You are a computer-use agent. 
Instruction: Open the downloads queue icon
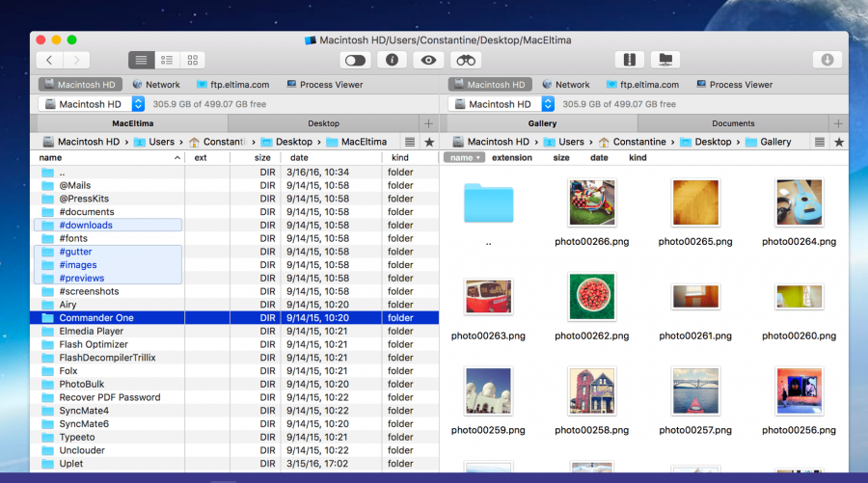click(827, 60)
